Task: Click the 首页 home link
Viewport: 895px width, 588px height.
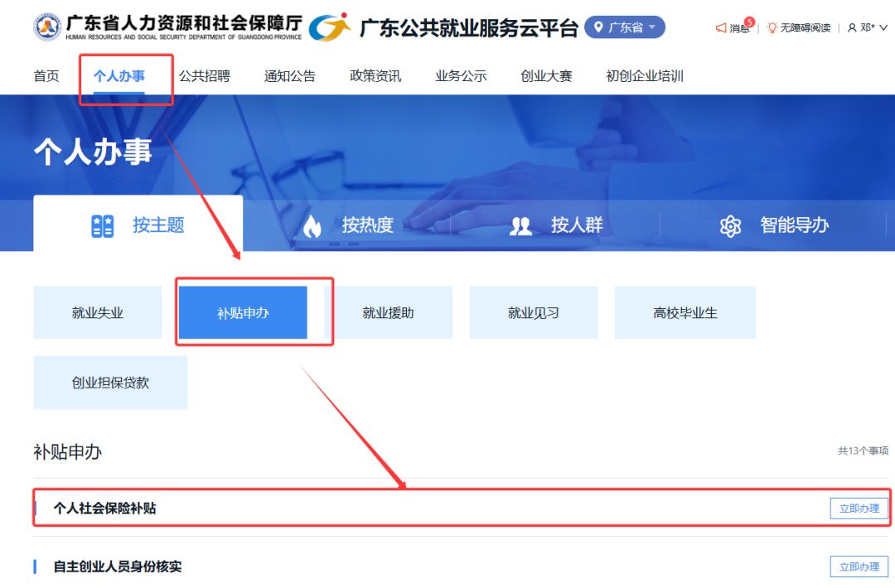Action: pos(46,76)
